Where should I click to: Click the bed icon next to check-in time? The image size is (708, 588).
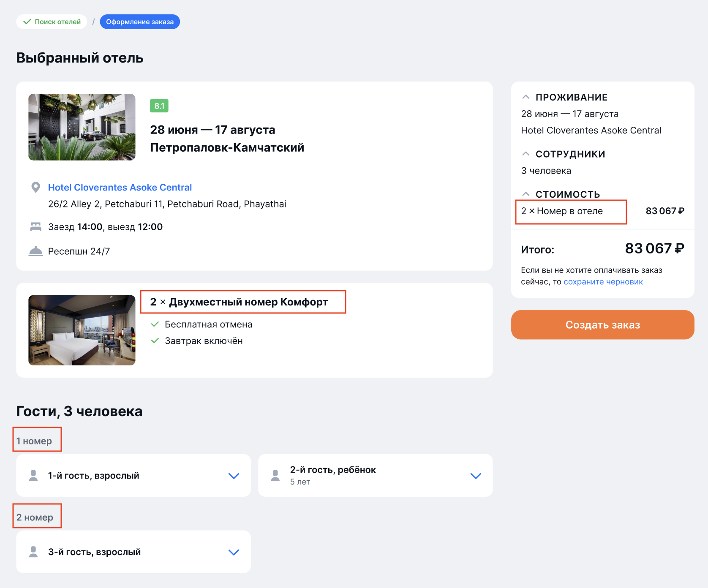click(36, 227)
